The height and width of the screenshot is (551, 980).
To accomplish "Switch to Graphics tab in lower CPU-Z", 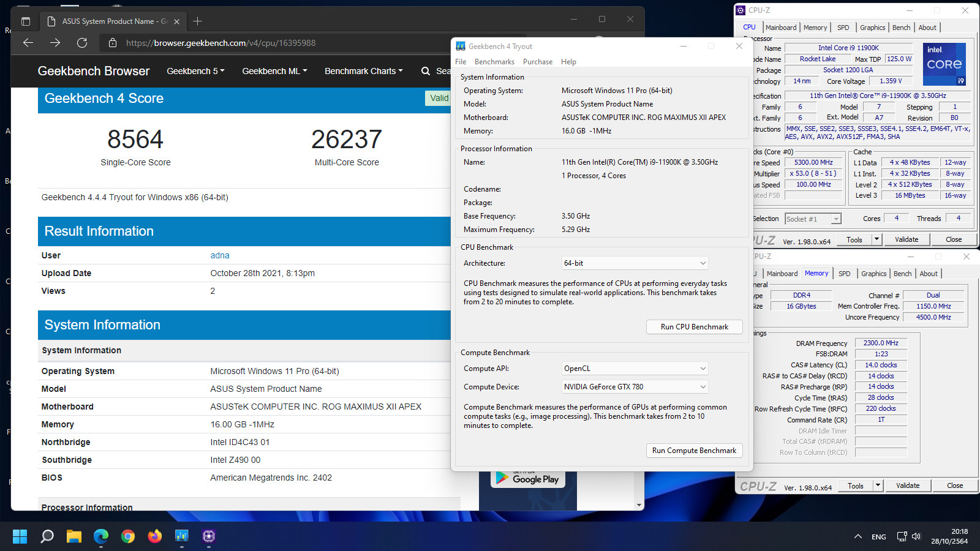I will pyautogui.click(x=874, y=274).
